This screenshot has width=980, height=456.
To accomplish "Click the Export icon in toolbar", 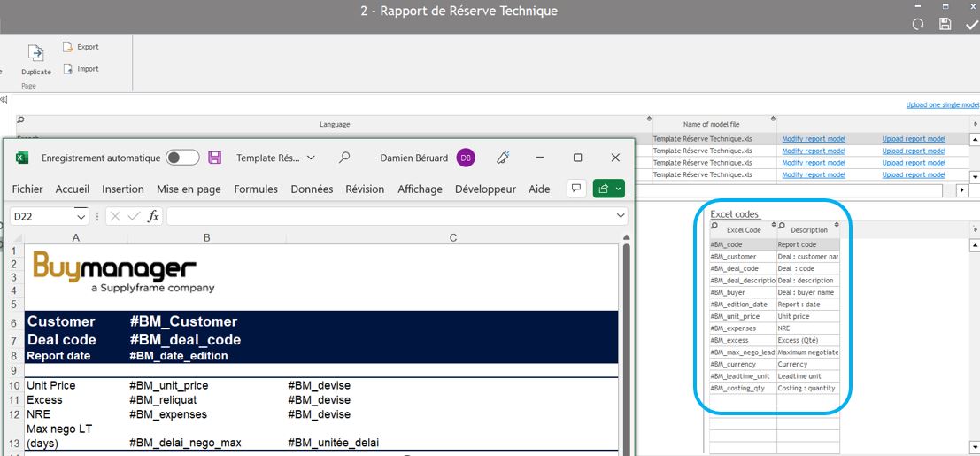I will pos(67,47).
